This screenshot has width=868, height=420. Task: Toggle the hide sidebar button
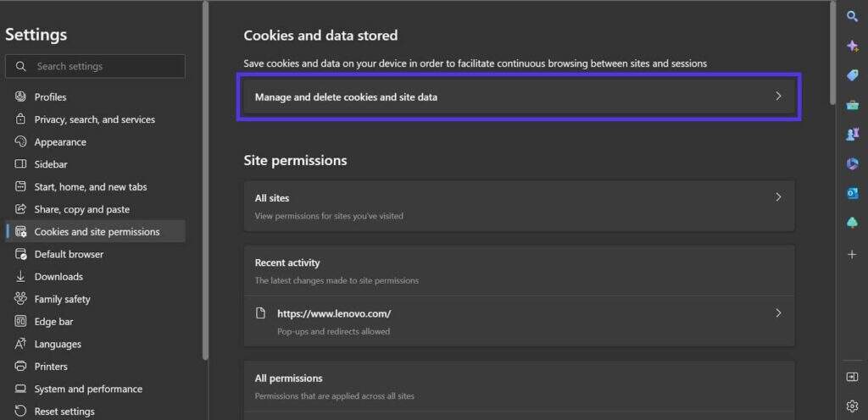(x=853, y=377)
